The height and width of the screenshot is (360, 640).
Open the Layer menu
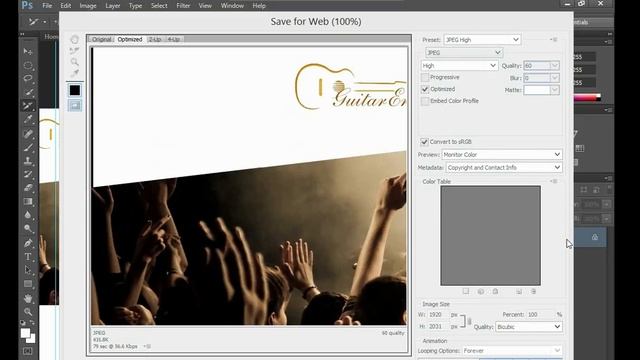pyautogui.click(x=113, y=6)
